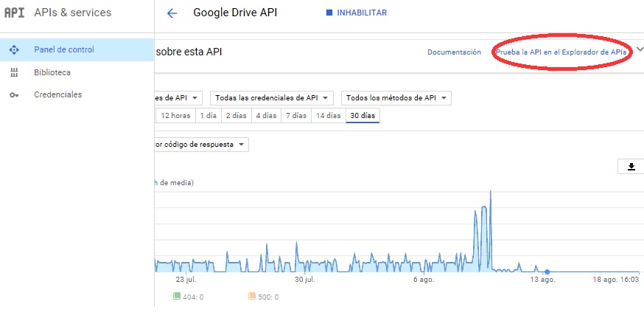
Task: Open the Documentación link
Action: coord(454,52)
